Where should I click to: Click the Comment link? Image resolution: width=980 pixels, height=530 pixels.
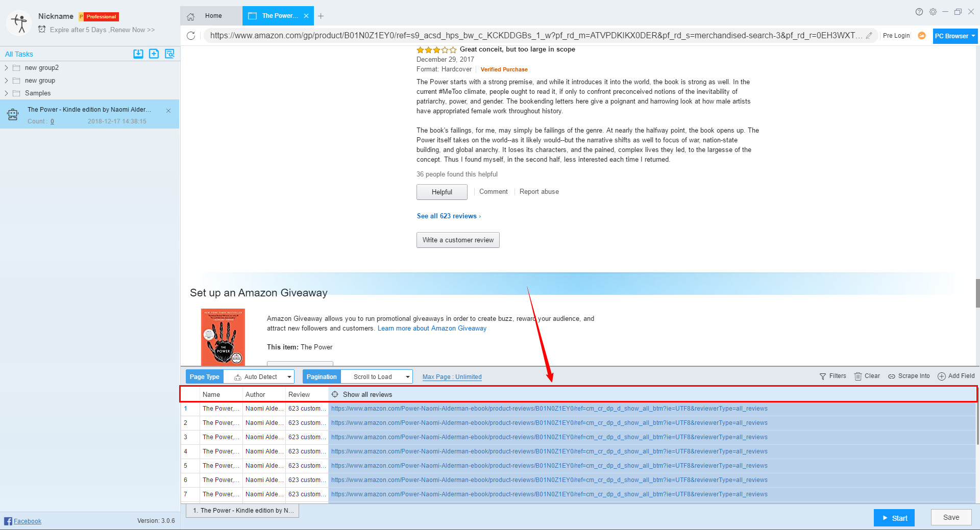click(x=494, y=192)
